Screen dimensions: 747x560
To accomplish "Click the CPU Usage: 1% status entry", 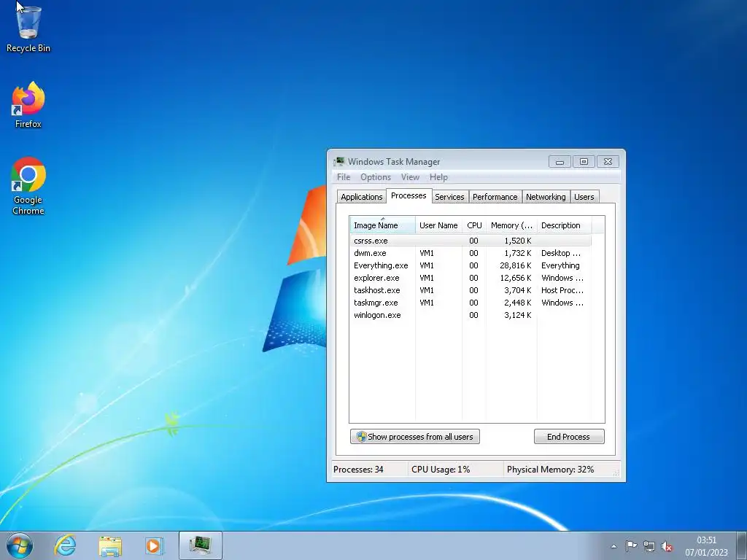I will click(441, 470).
